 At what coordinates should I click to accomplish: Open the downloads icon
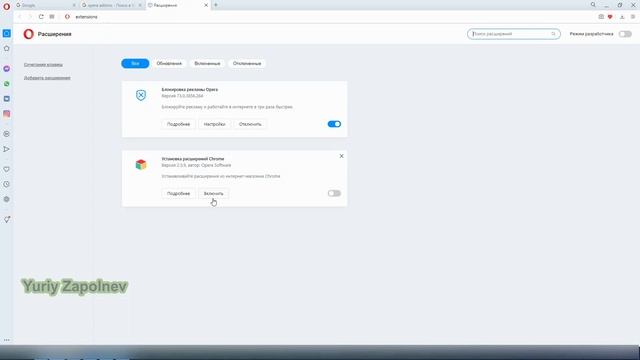click(622, 17)
